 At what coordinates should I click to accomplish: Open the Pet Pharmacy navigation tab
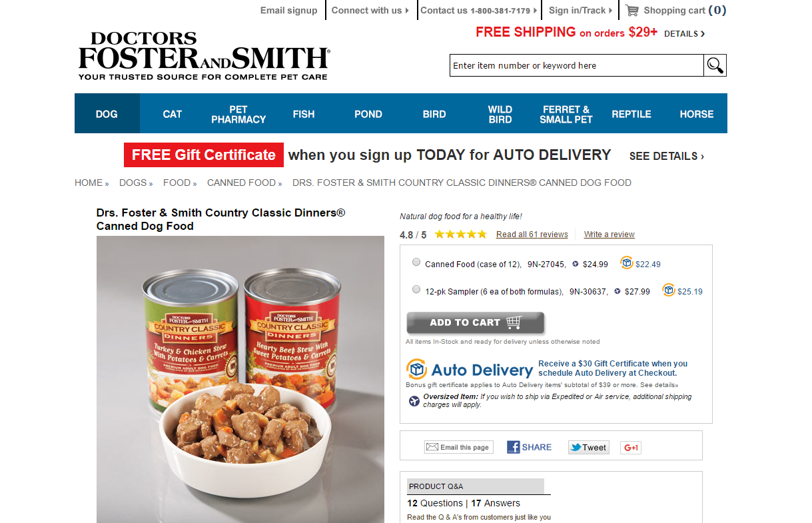coord(238,114)
